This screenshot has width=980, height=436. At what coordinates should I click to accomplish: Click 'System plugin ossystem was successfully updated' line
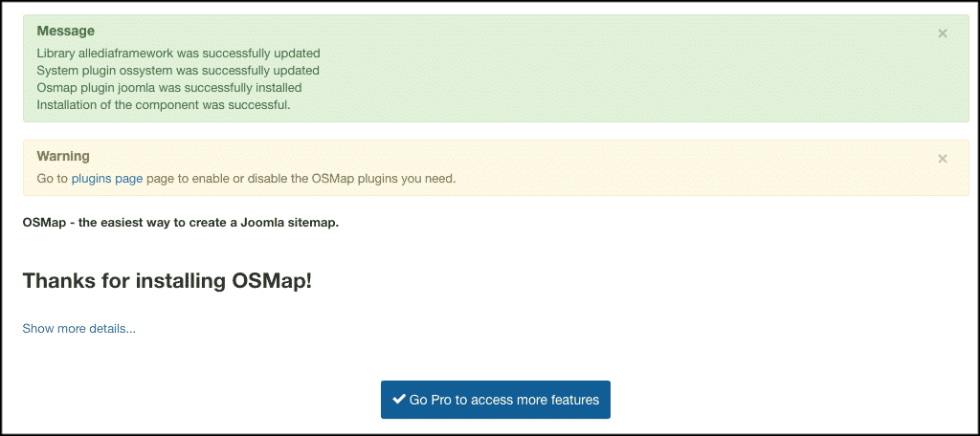click(178, 70)
